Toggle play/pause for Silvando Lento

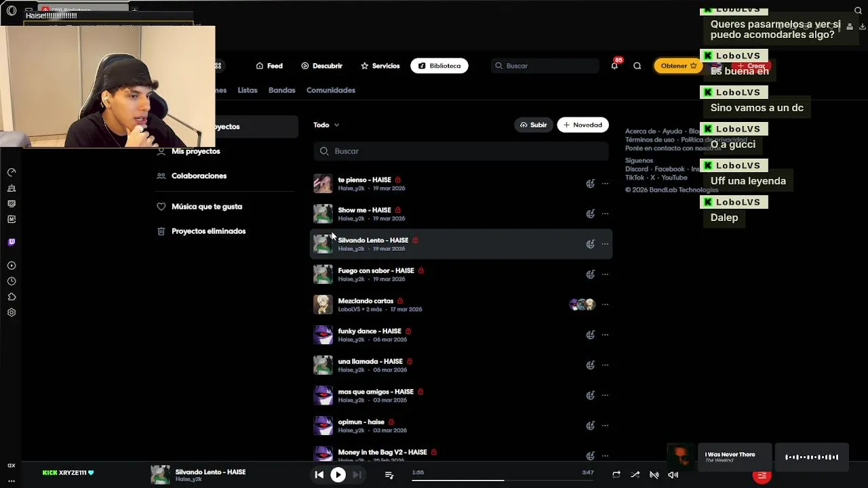(x=338, y=474)
